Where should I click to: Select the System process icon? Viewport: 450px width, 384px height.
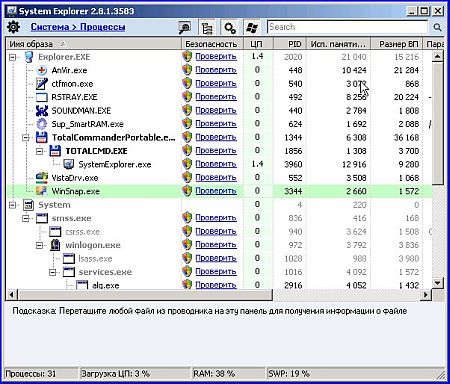pos(29,205)
